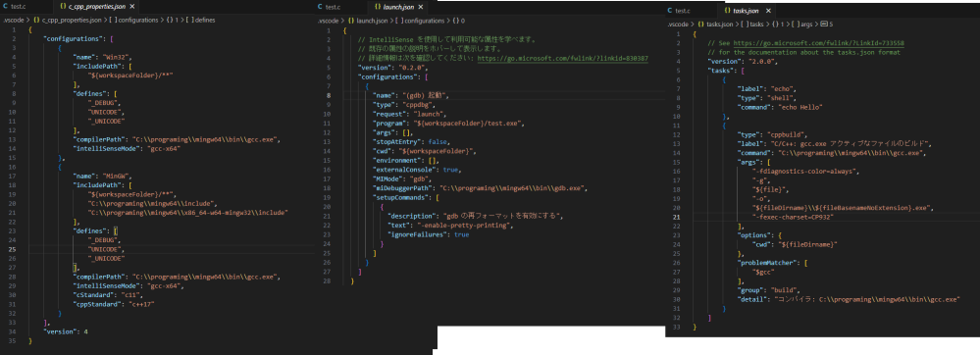Close the tasks.json tab
This screenshot has width=980, height=355.
(x=768, y=11)
